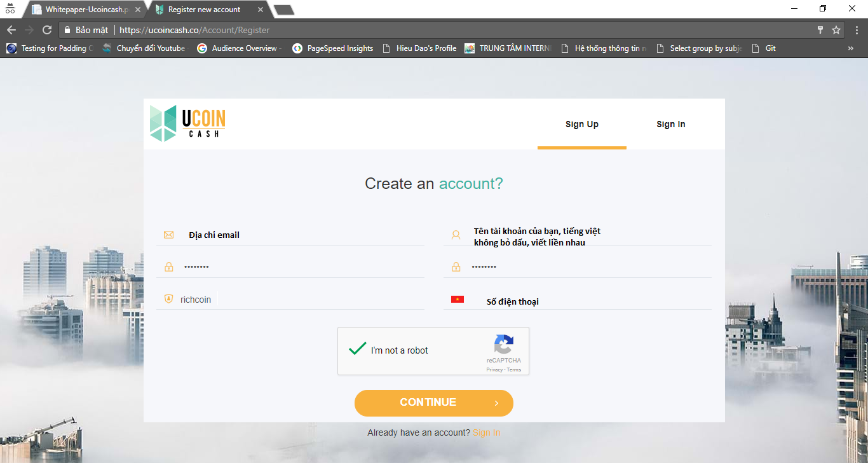Open the reCAPTCHA Privacy link

(494, 370)
